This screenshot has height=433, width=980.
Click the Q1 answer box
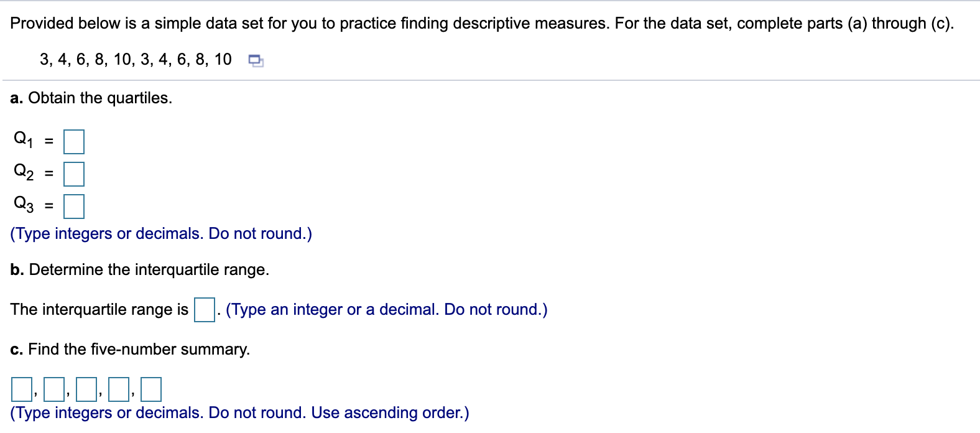74,142
